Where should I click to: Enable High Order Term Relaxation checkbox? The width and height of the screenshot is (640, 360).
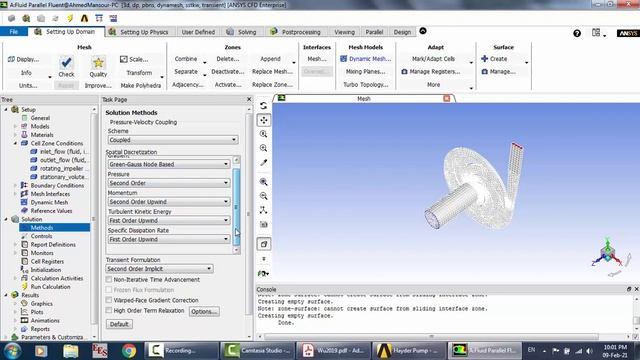pos(109,311)
